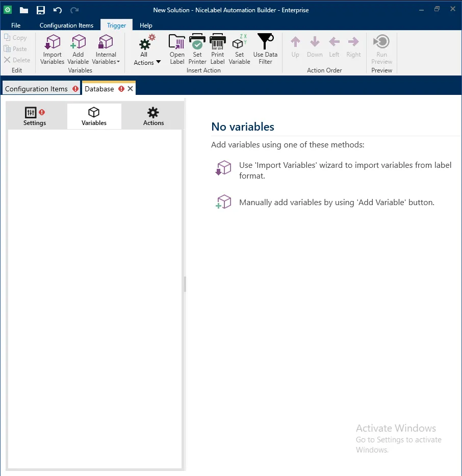Image resolution: width=462 pixels, height=476 pixels.
Task: Open the All Actions dropdown
Action: click(145, 48)
